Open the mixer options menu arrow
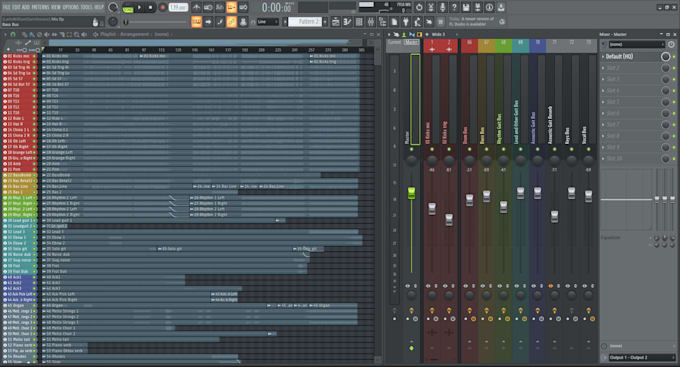The width and height of the screenshot is (680, 367). pos(389,34)
